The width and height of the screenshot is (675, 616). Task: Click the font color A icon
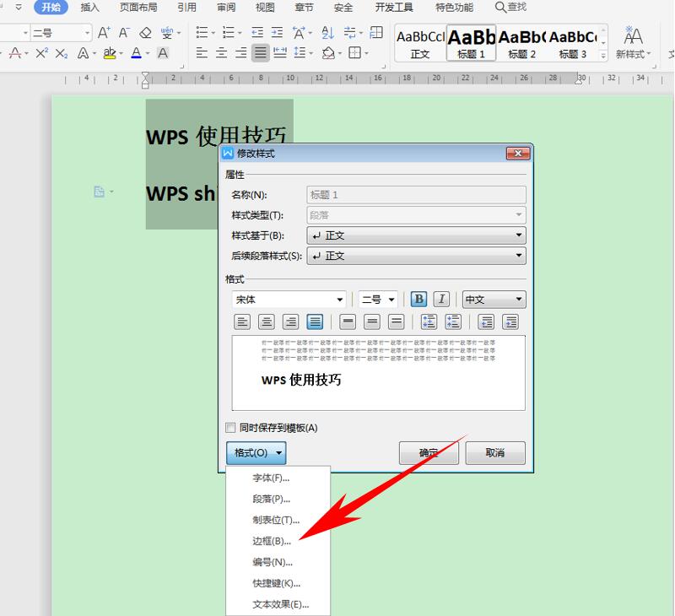[137, 53]
